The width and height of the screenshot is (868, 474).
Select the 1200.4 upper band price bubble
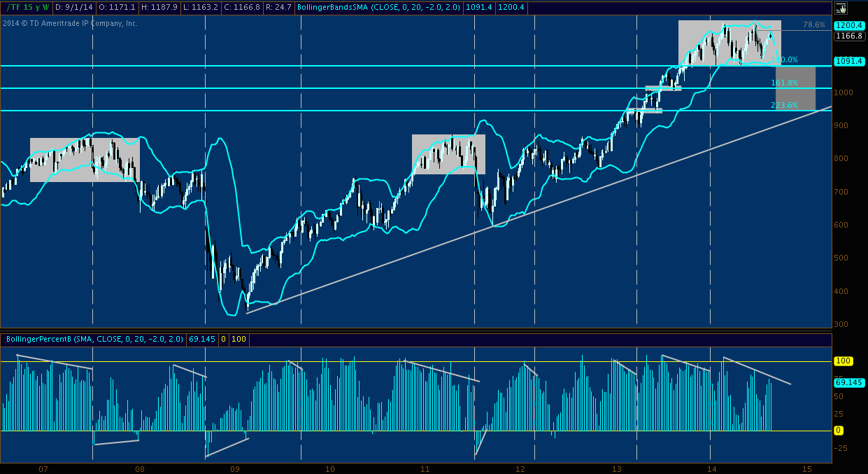pos(850,25)
